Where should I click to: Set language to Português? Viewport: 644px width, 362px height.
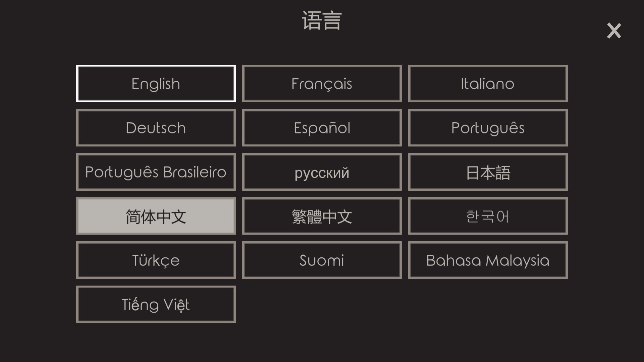pos(488,128)
